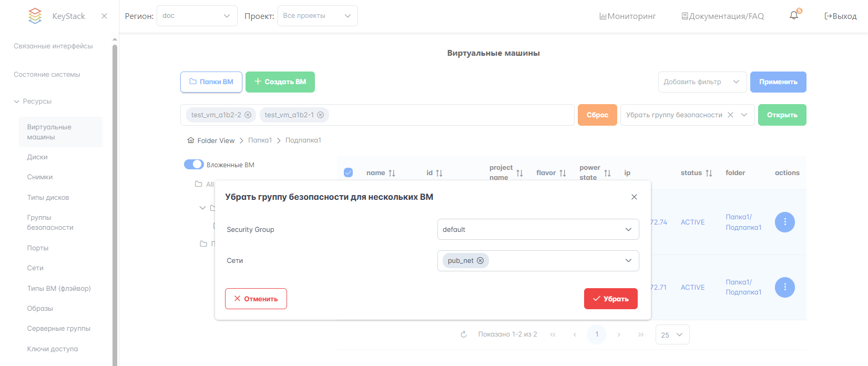Open the Проект selector dropdown

point(317,16)
